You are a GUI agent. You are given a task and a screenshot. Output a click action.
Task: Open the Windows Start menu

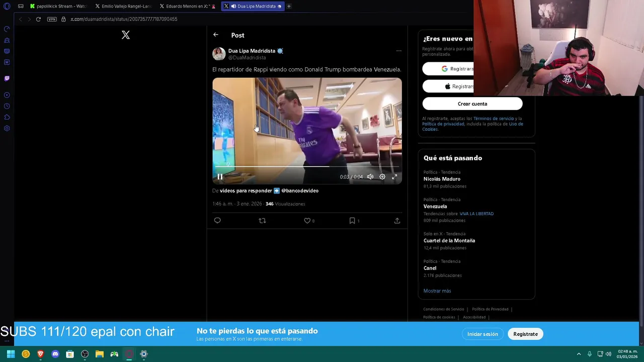(11, 354)
